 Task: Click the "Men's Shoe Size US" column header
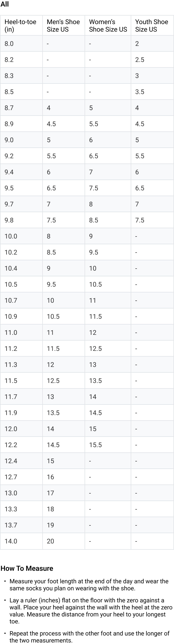click(x=63, y=26)
